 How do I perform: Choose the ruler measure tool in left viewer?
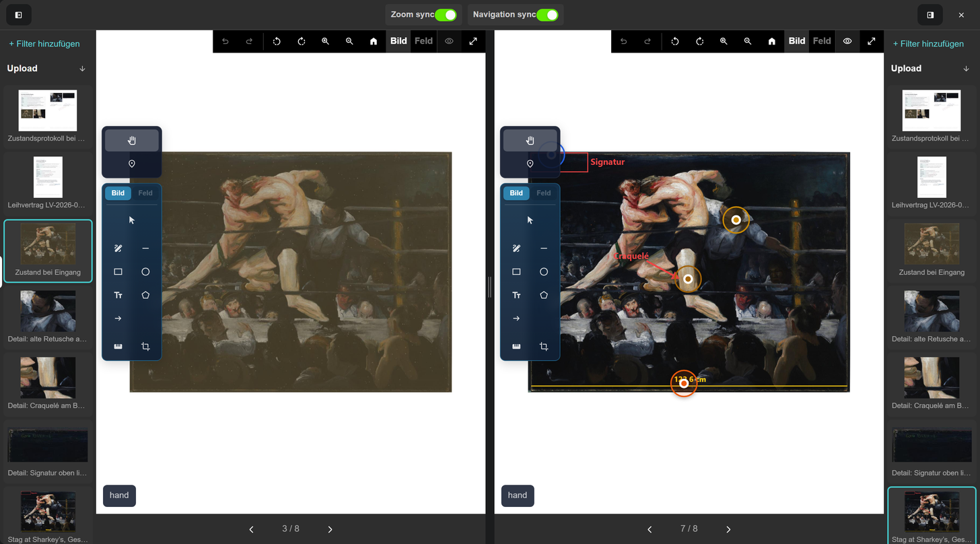coord(118,347)
